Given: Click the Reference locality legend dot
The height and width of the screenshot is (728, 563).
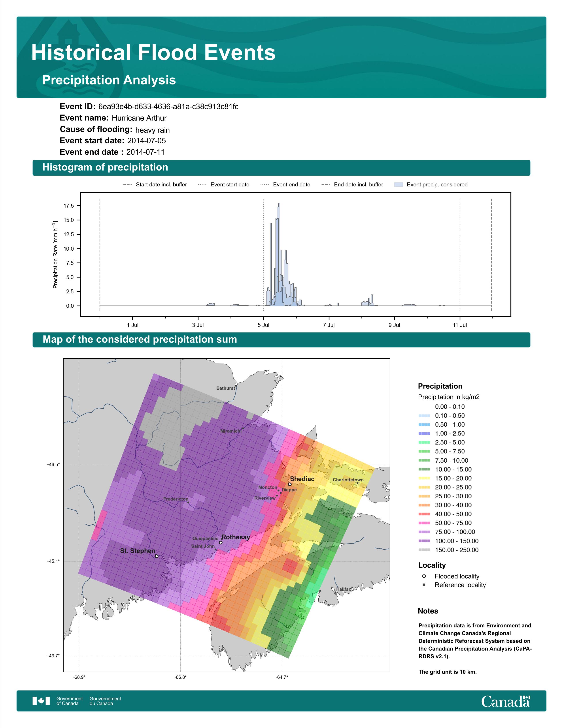Looking at the screenshot, I should click(x=424, y=585).
